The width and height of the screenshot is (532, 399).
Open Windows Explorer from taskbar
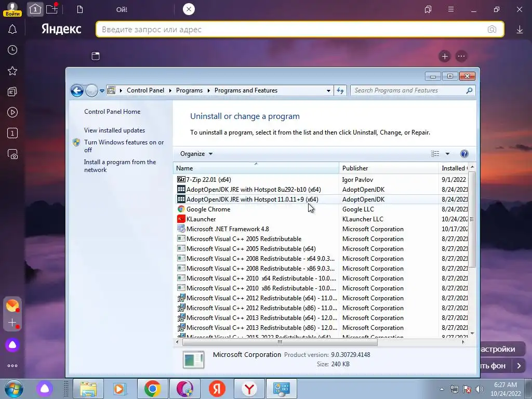(88, 389)
